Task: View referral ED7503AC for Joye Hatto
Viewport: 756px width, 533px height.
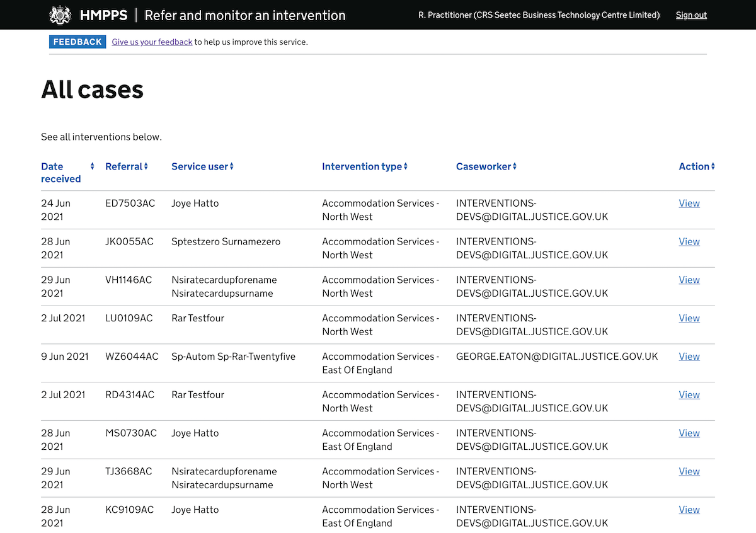Action: pyautogui.click(x=689, y=203)
